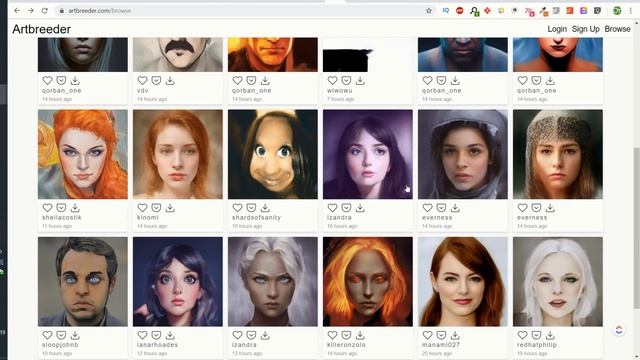The image size is (640, 360).
Task: Like the sloopjohnb portrait
Action: pyautogui.click(x=47, y=335)
